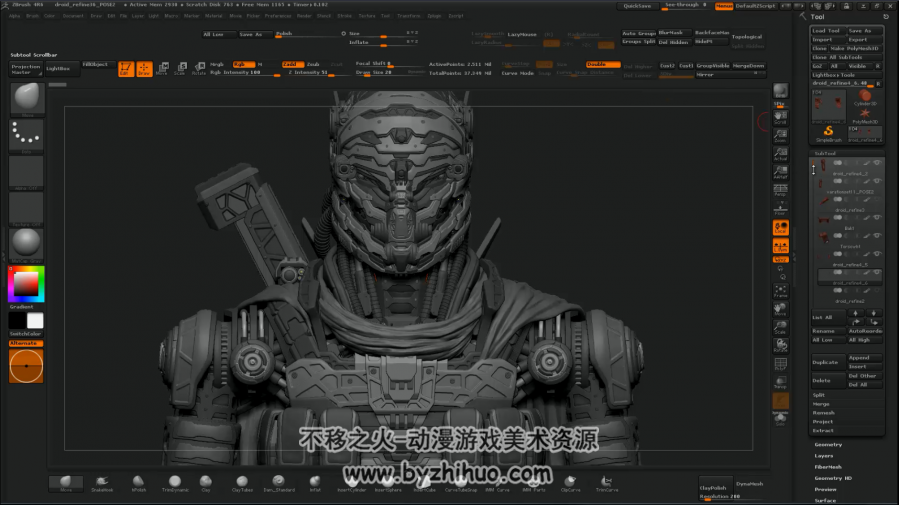Click the AAHalf icon
899x505 pixels.
pyautogui.click(x=780, y=173)
